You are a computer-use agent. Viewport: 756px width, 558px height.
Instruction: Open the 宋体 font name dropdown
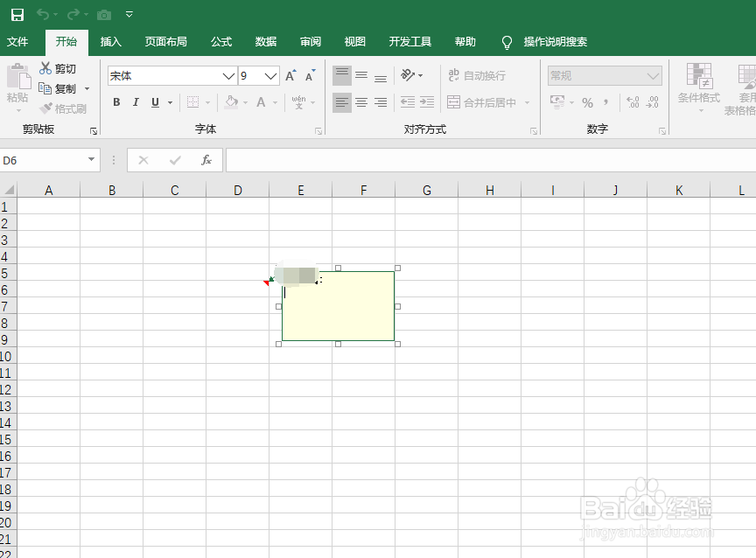click(x=228, y=76)
